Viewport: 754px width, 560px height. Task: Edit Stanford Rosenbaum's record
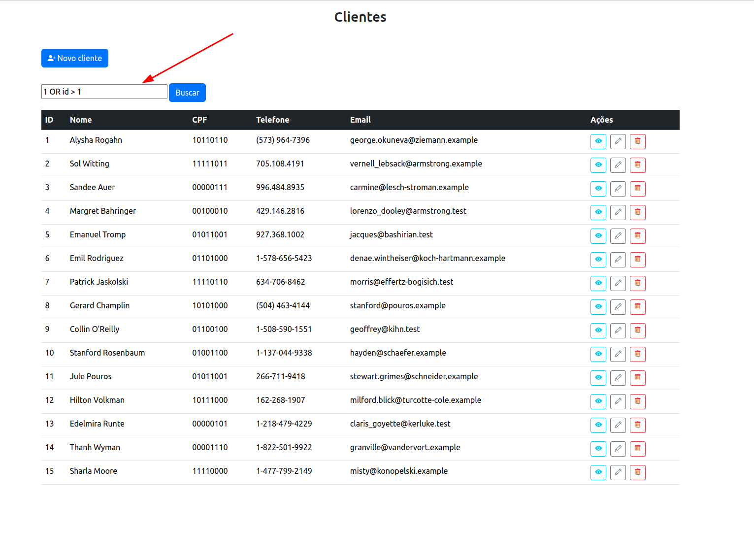tap(618, 354)
